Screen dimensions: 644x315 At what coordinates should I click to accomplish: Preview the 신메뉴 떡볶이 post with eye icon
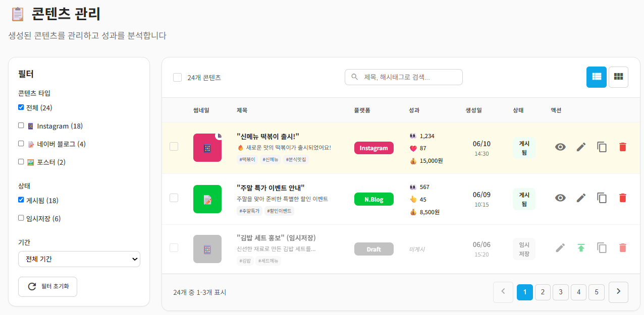[560, 147]
